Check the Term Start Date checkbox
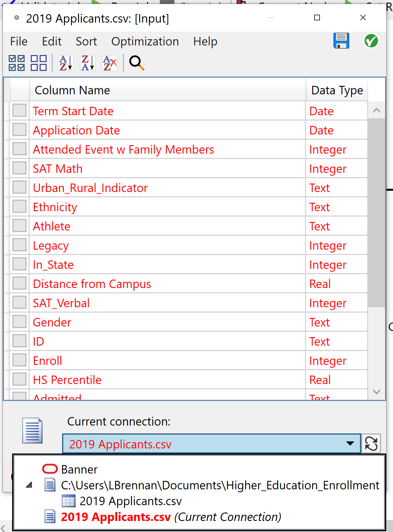 coord(19,110)
